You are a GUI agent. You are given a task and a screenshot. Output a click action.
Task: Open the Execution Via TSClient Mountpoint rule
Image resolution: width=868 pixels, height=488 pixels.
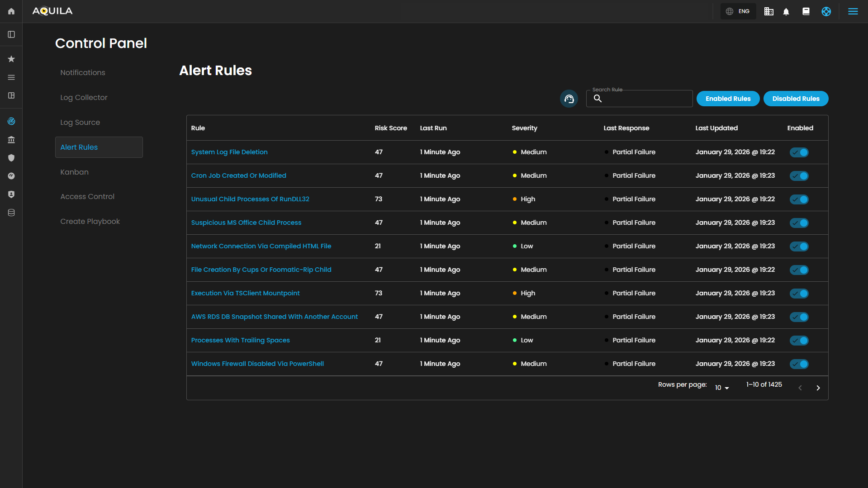[245, 293]
